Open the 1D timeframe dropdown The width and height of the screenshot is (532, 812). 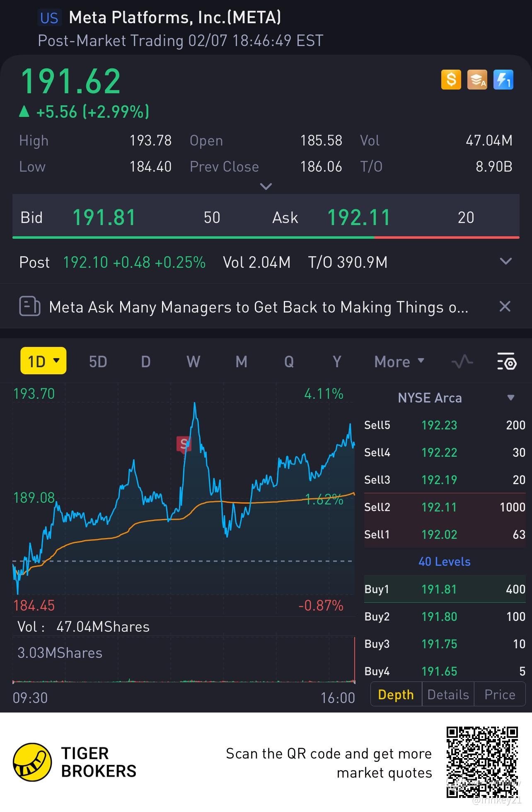click(x=44, y=361)
